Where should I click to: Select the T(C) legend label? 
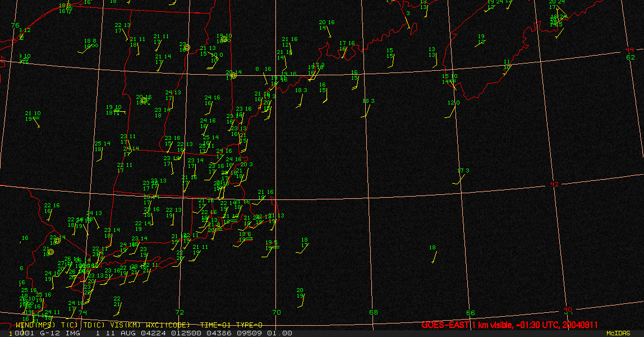pyautogui.click(x=68, y=325)
